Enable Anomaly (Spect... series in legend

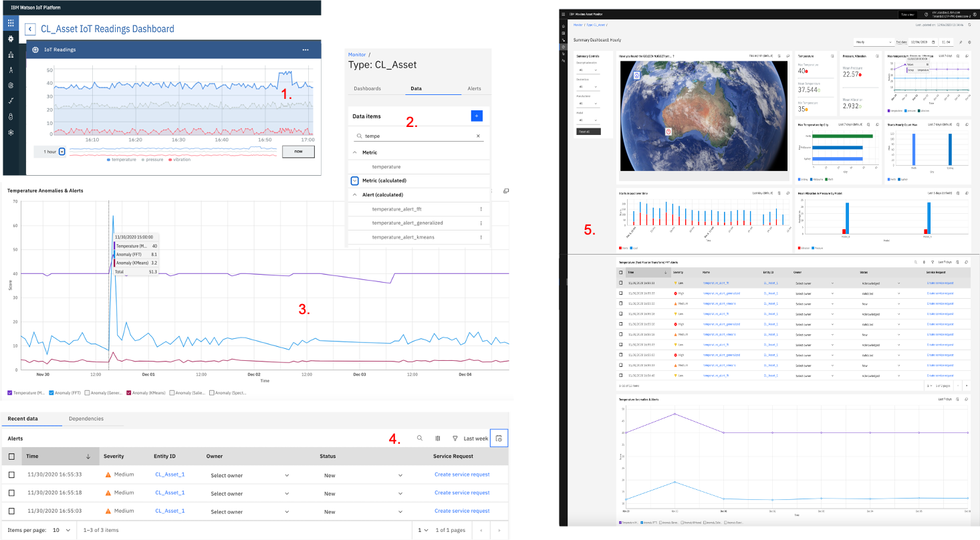[x=212, y=393]
